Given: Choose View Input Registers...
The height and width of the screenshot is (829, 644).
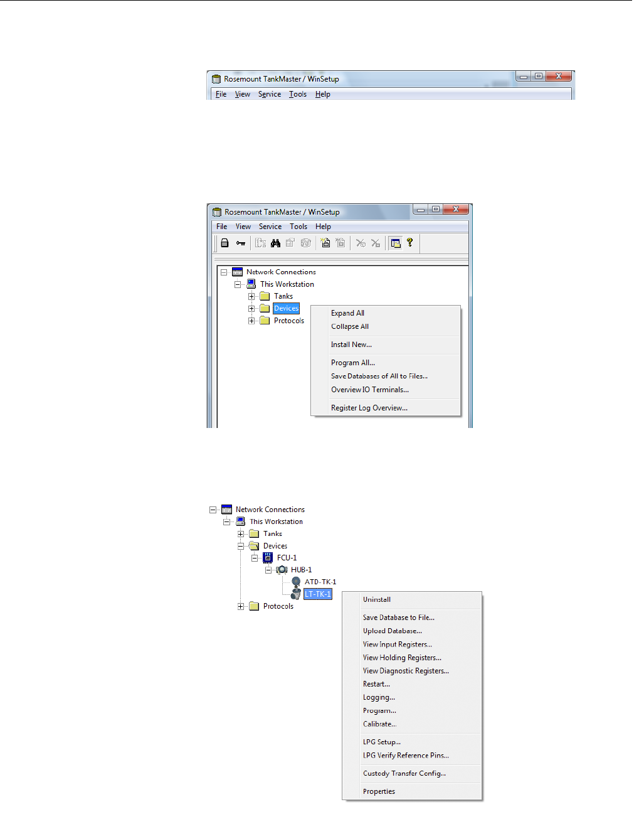Looking at the screenshot, I should pyautogui.click(x=412, y=644).
